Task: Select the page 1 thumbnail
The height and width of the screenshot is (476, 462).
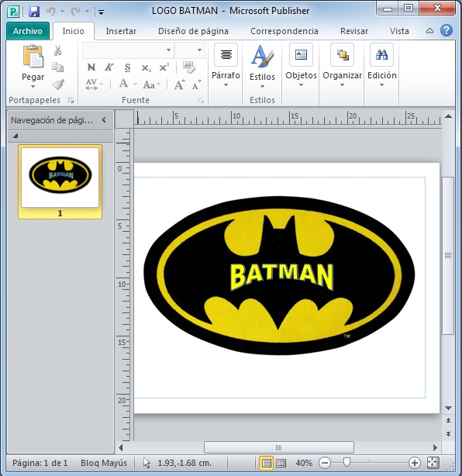Action: (60, 181)
